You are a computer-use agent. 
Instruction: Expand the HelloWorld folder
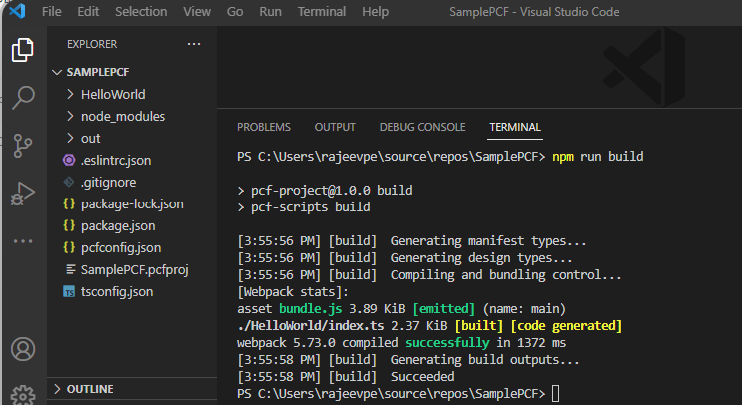(x=113, y=94)
